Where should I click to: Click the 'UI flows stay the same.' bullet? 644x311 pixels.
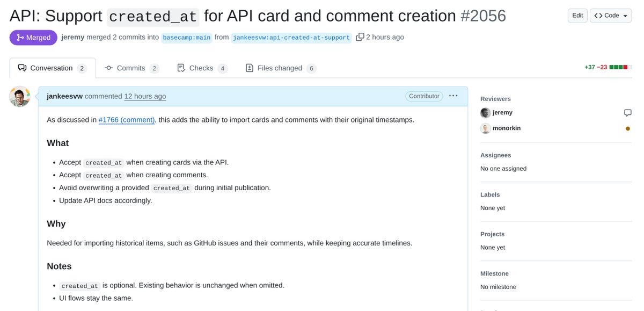[96, 298]
